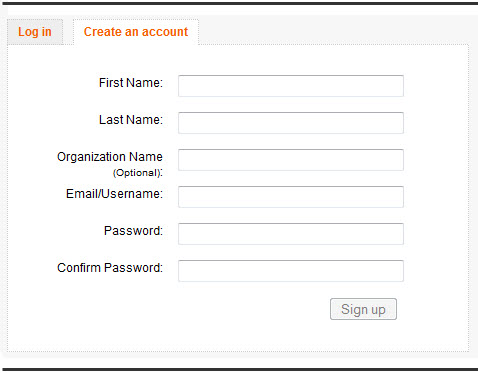The height and width of the screenshot is (373, 478).
Task: Click the Confirm Password label text
Action: [x=110, y=268]
